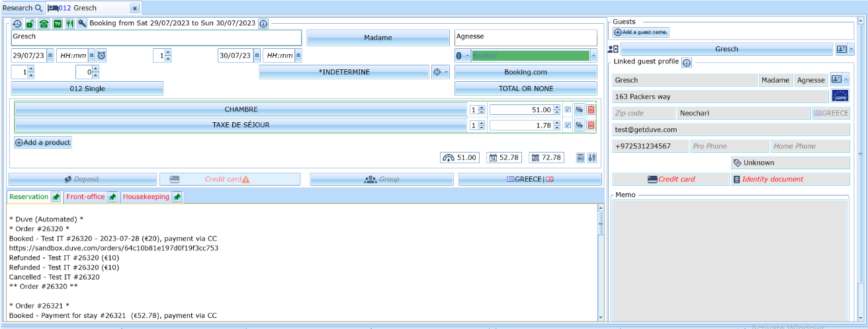Click the 51.00 rate gauge total
The height and width of the screenshot is (329, 868).
[460, 157]
